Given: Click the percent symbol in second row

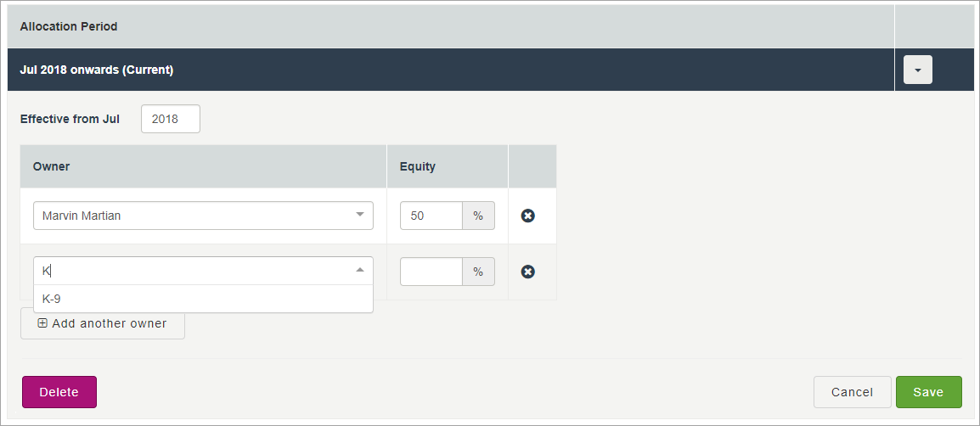Looking at the screenshot, I should 478,272.
